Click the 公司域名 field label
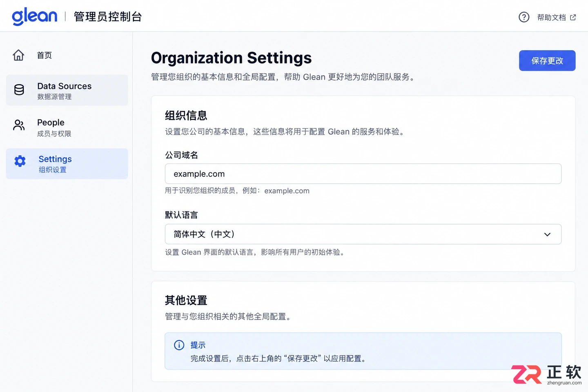Viewport: 588px width, 392px height. (x=181, y=155)
